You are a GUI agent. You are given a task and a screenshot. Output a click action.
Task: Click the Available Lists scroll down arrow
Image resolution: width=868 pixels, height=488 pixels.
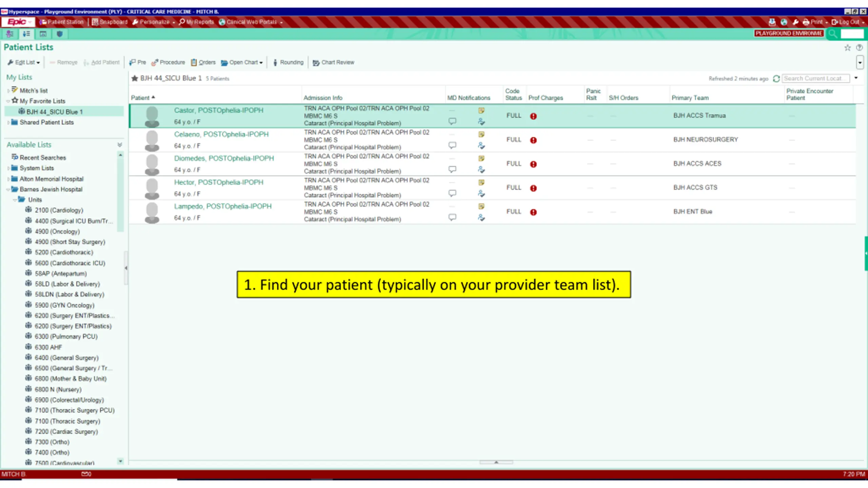[x=120, y=461]
